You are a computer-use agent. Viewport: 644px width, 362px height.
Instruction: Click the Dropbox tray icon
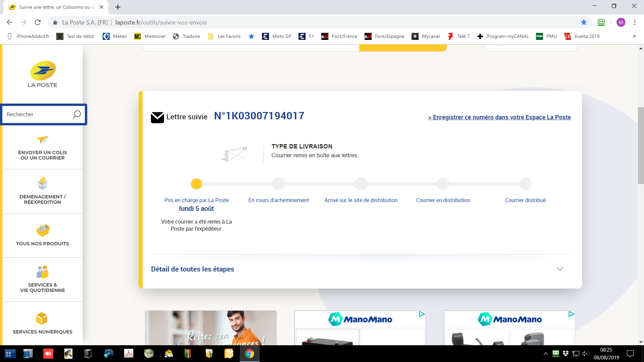(566, 354)
